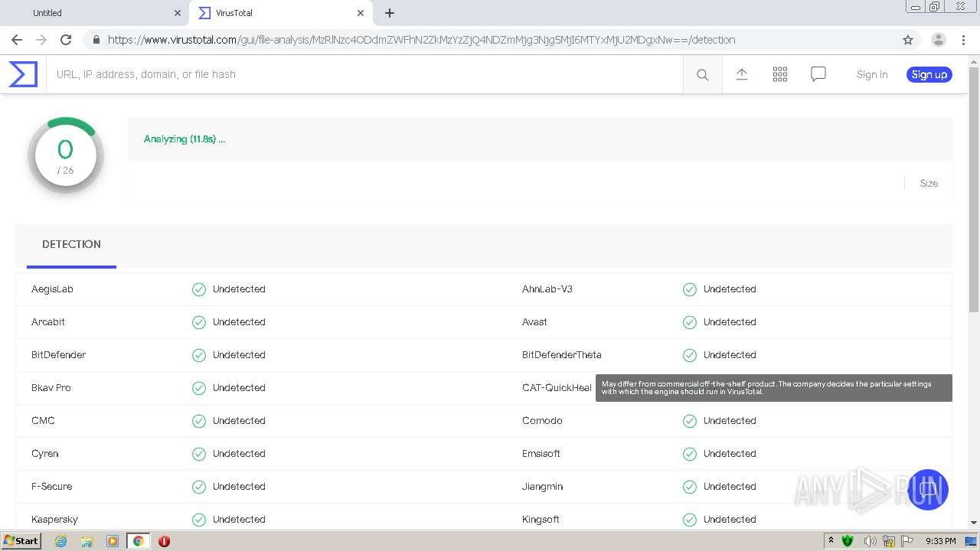Click the detection score 0/26 gauge
The width and height of the screenshot is (980, 551).
click(x=66, y=155)
